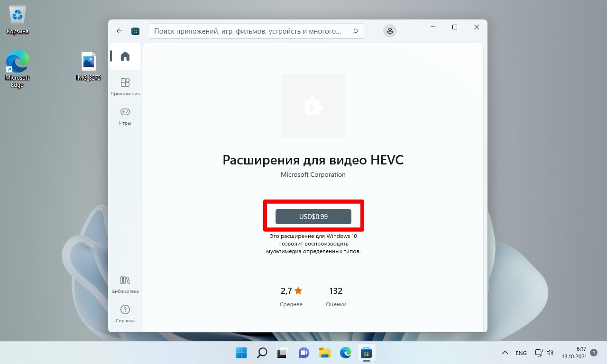Open the notification center badge
This screenshot has width=607, height=364.
(x=594, y=353)
